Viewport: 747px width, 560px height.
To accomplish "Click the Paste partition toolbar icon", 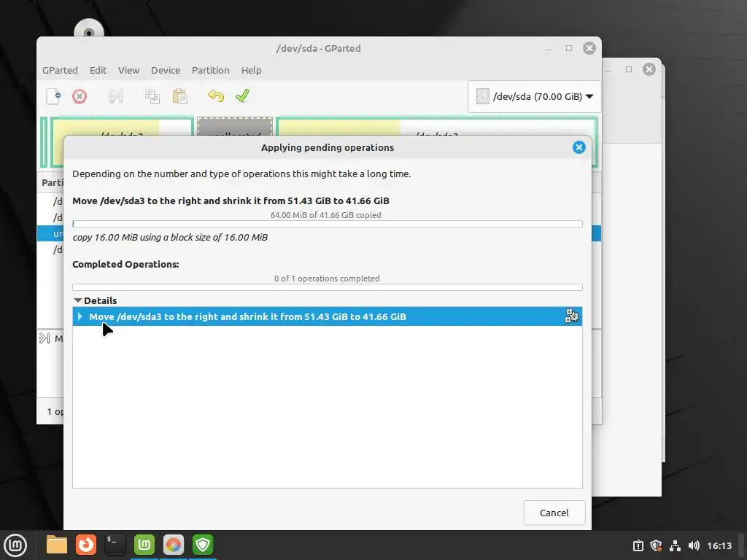I will pos(179,96).
